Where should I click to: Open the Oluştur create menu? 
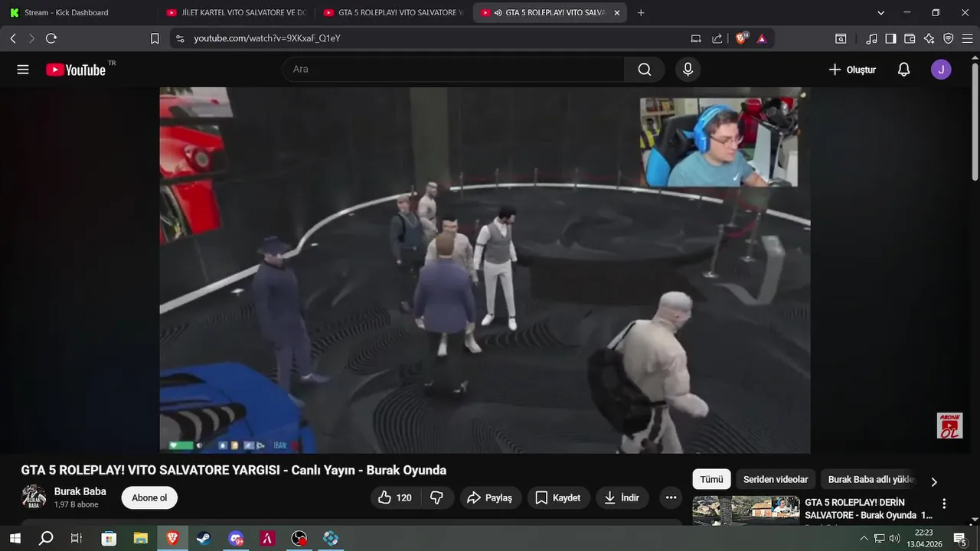point(852,70)
